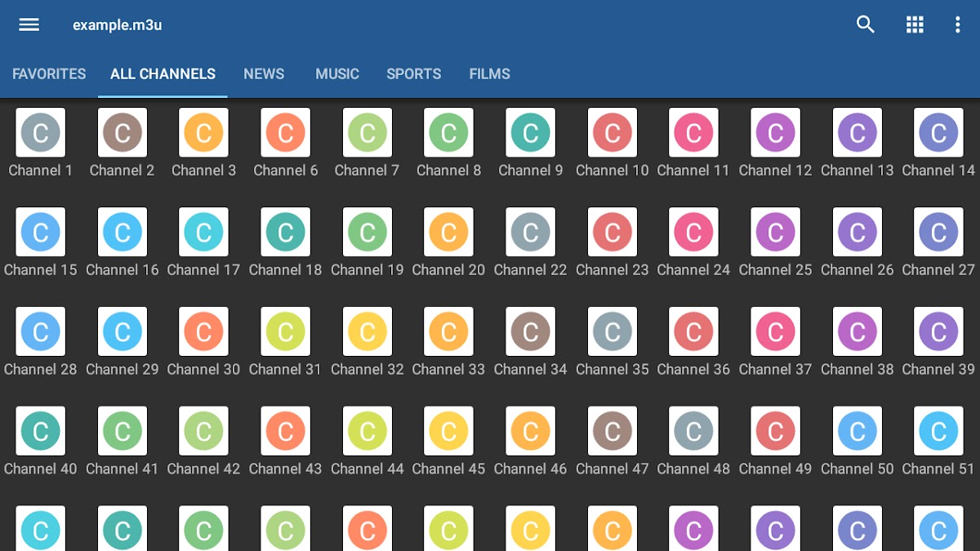Select the Channel 14 icon
The image size is (980, 551).
(938, 133)
